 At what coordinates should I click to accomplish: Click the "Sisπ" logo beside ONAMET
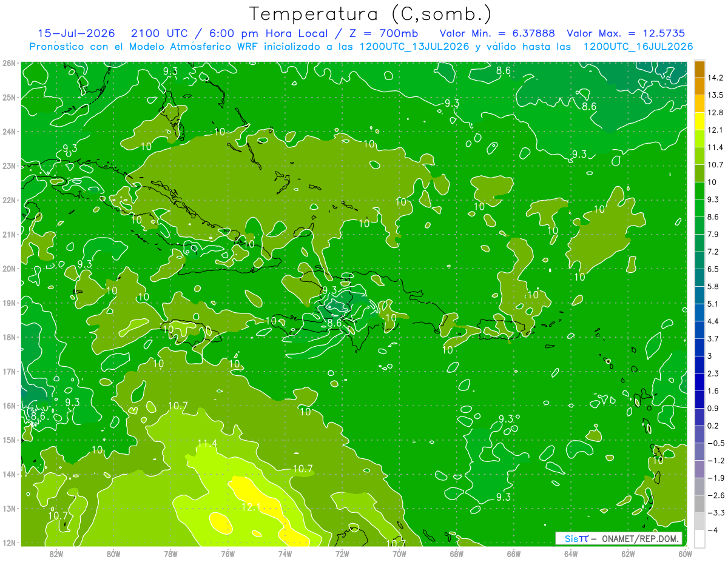[576, 538]
